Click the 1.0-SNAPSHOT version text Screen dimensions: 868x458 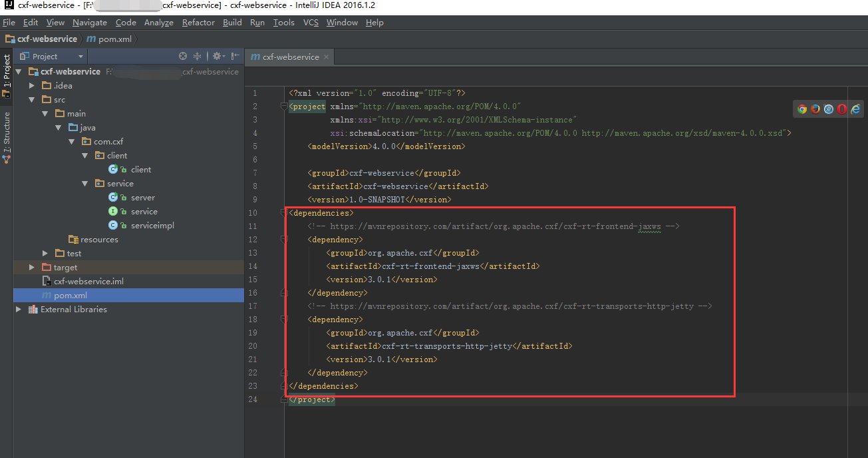pyautogui.click(x=377, y=200)
